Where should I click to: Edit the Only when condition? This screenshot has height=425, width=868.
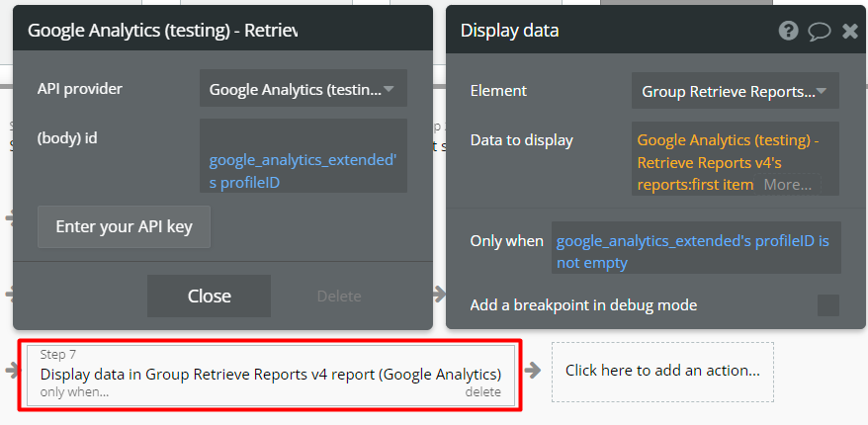696,248
